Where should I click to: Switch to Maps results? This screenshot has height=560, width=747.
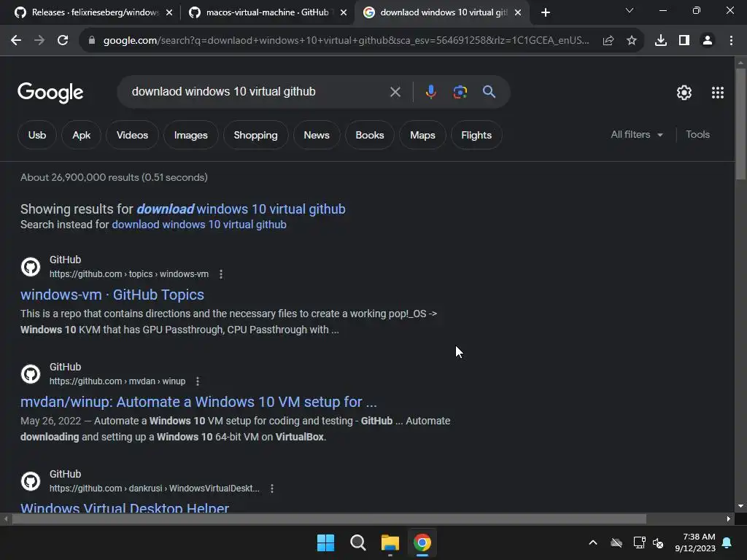[x=422, y=135]
